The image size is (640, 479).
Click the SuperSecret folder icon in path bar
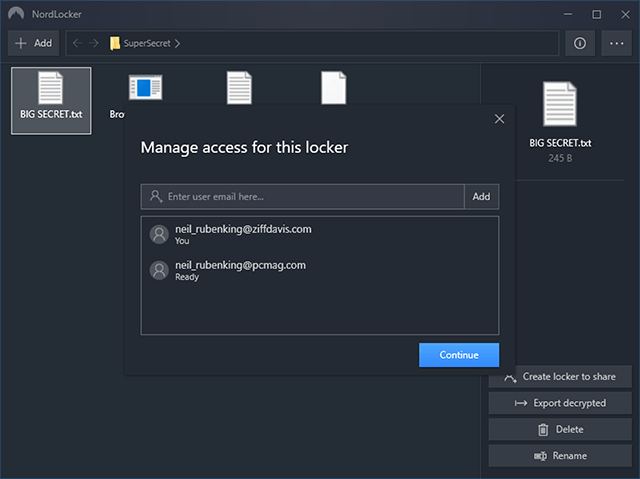click(x=115, y=43)
